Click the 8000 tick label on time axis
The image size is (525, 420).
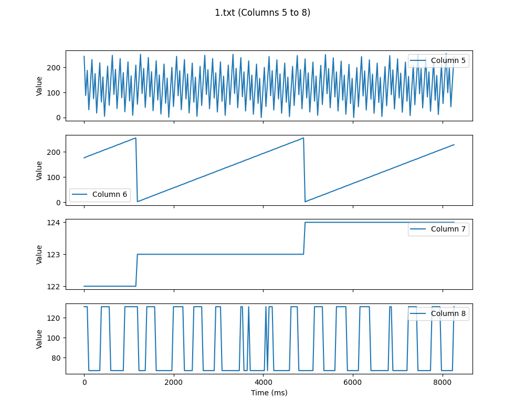pyautogui.click(x=442, y=382)
